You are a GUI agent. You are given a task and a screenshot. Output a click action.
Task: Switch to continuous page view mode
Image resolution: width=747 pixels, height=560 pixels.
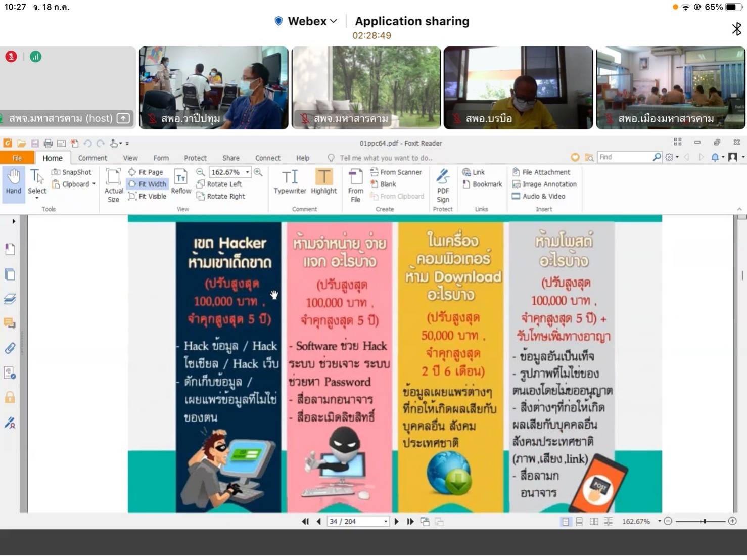pyautogui.click(x=579, y=521)
